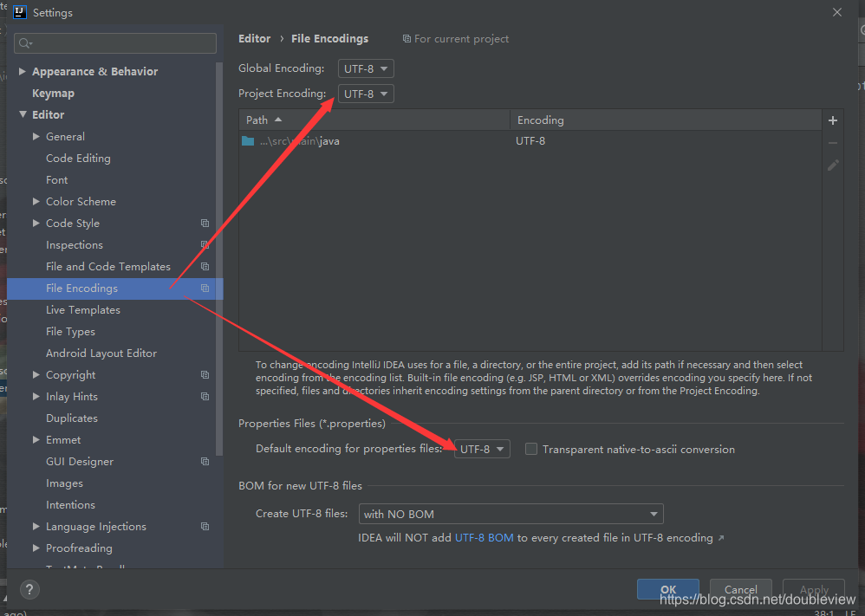Open Font settings
This screenshot has width=865, height=616.
pyautogui.click(x=57, y=180)
